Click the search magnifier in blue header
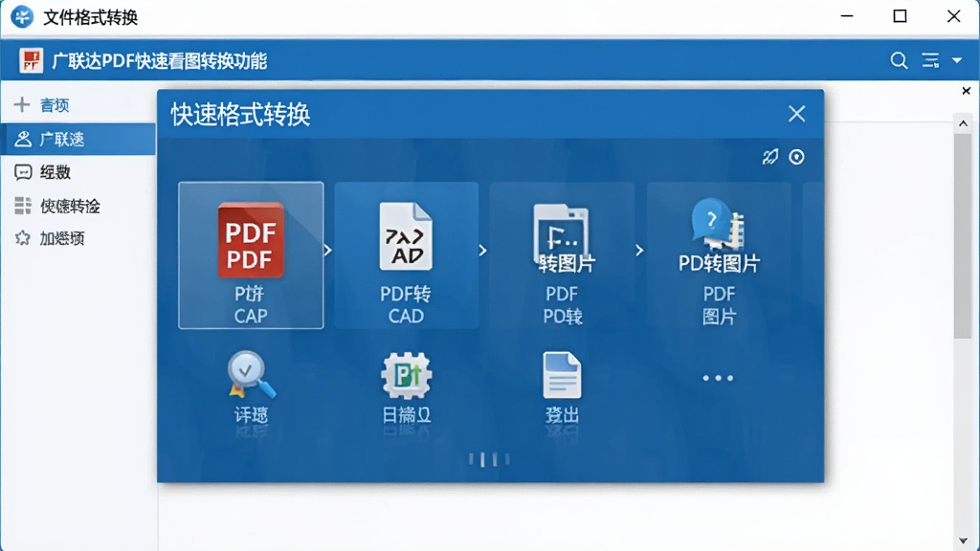The image size is (980, 551). tap(899, 60)
